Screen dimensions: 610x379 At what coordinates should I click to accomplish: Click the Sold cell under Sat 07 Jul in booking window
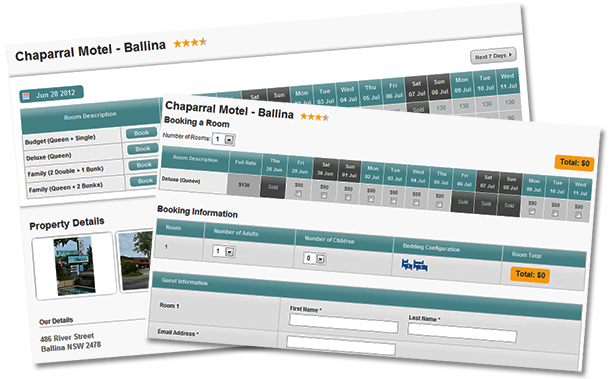pos(486,204)
